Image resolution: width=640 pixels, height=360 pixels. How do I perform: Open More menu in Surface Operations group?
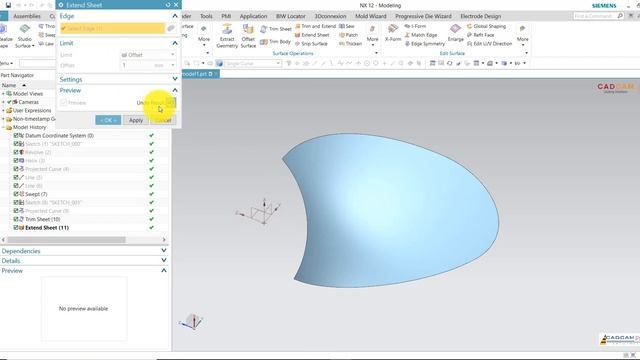tap(372, 36)
